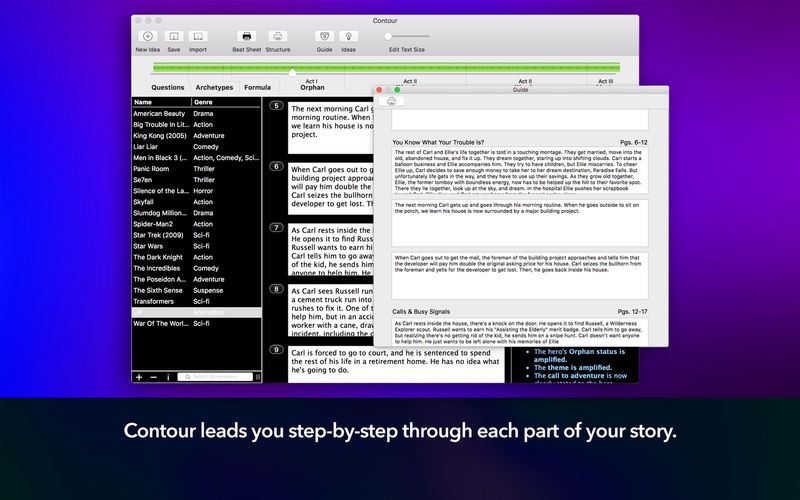This screenshot has height=500, width=800.
Task: Select American Beauty in the list
Action: click(196, 114)
